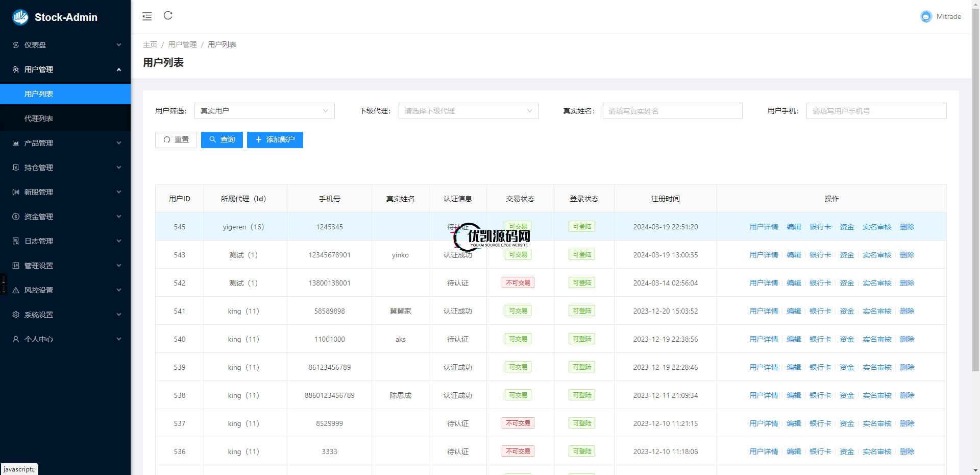The width and height of the screenshot is (980, 475).
Task: Click the 添加账户 button
Action: click(x=275, y=139)
